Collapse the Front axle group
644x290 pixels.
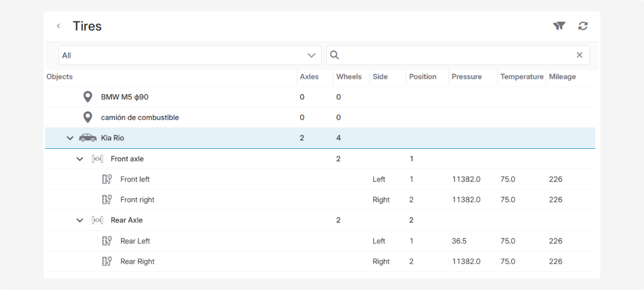pos(80,159)
